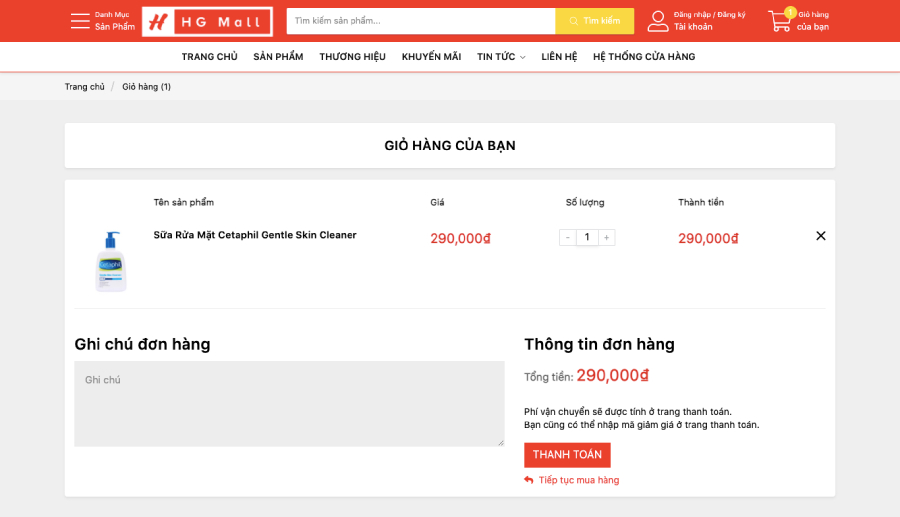This screenshot has width=900, height=517.
Task: Click the Giá column 290,000đ price
Action: [460, 238]
